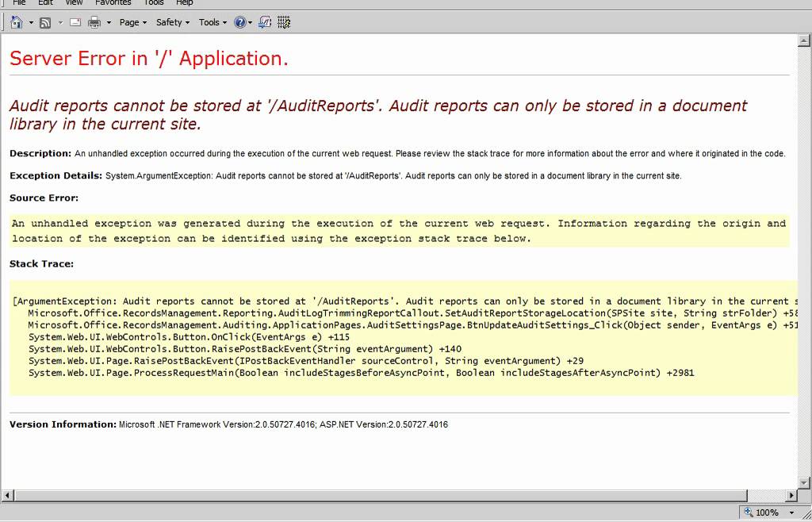Click the horizontal scrollbar right arrow
This screenshot has height=522, width=812.
pyautogui.click(x=791, y=496)
